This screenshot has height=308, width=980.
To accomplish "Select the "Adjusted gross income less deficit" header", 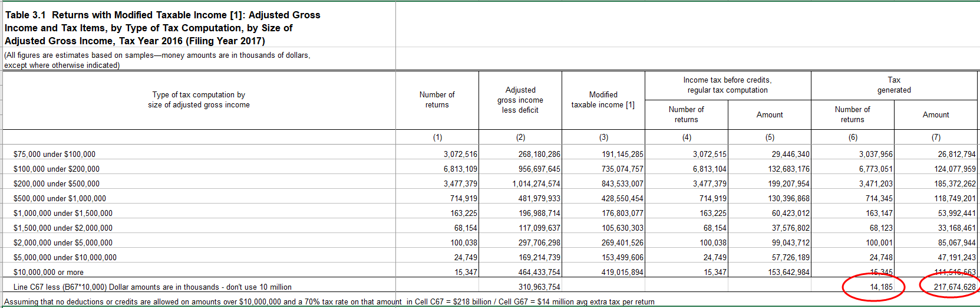I will [520, 100].
